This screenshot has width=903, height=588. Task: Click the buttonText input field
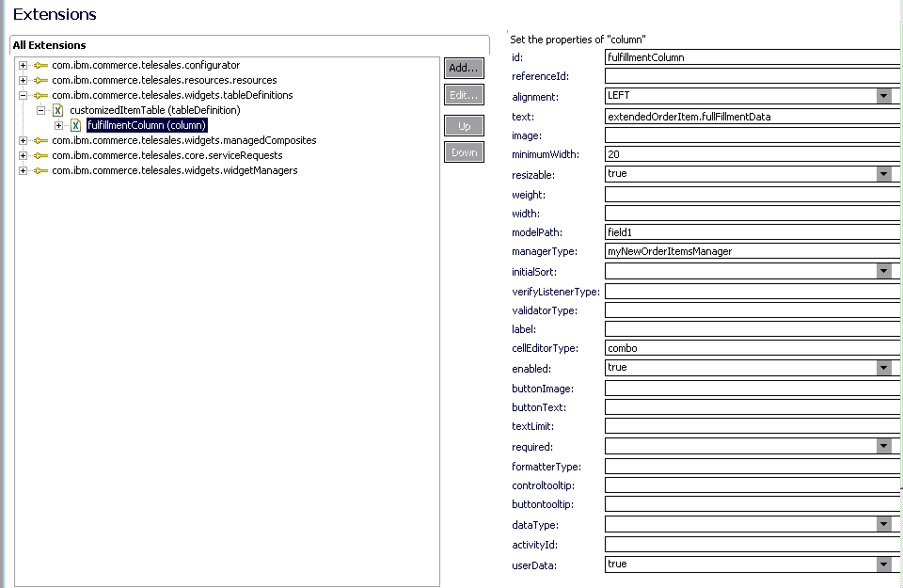tap(752, 407)
